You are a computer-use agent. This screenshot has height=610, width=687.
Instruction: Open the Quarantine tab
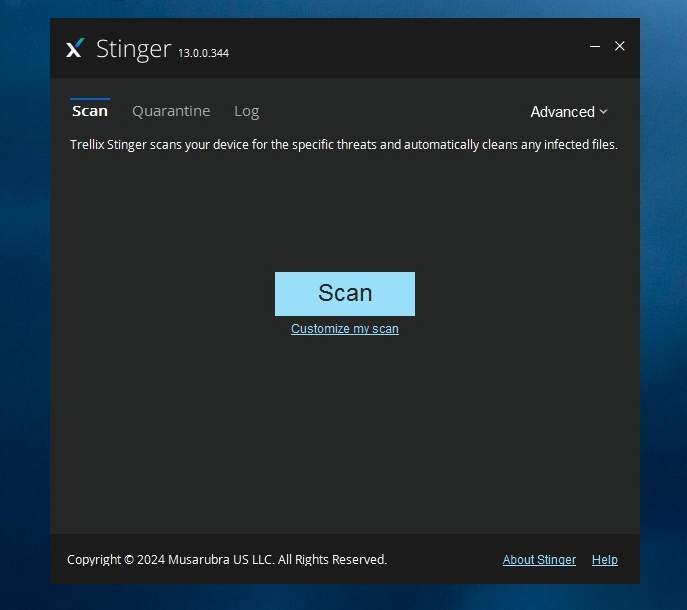point(171,111)
